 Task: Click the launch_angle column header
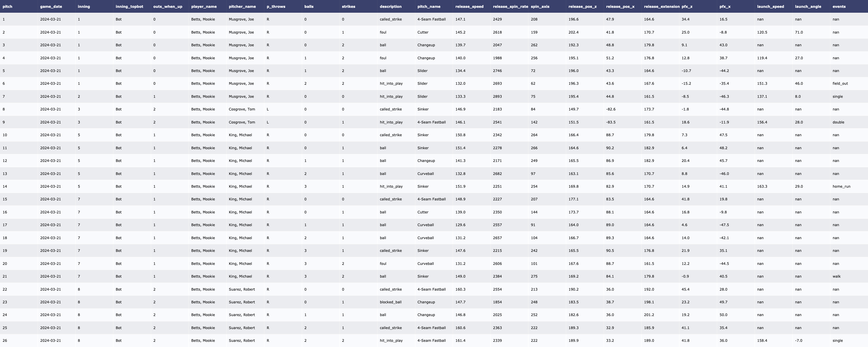point(808,6)
